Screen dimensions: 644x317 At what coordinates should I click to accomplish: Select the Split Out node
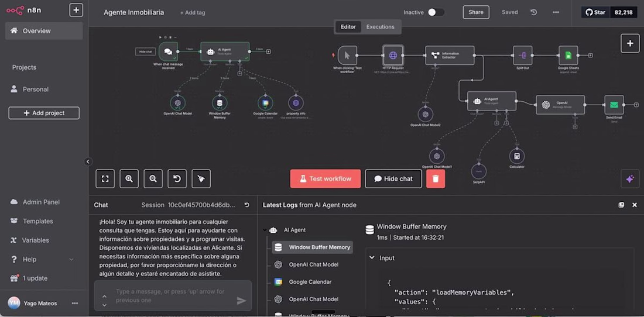click(522, 56)
